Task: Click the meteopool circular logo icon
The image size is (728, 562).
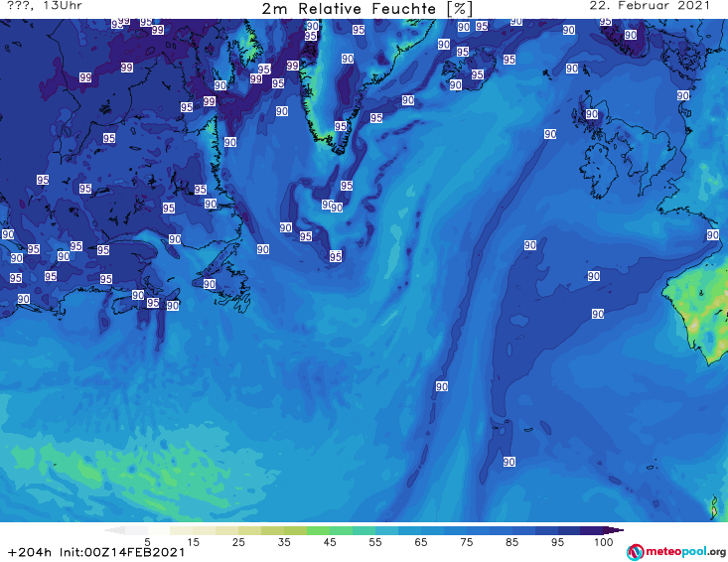Action: pos(635,552)
